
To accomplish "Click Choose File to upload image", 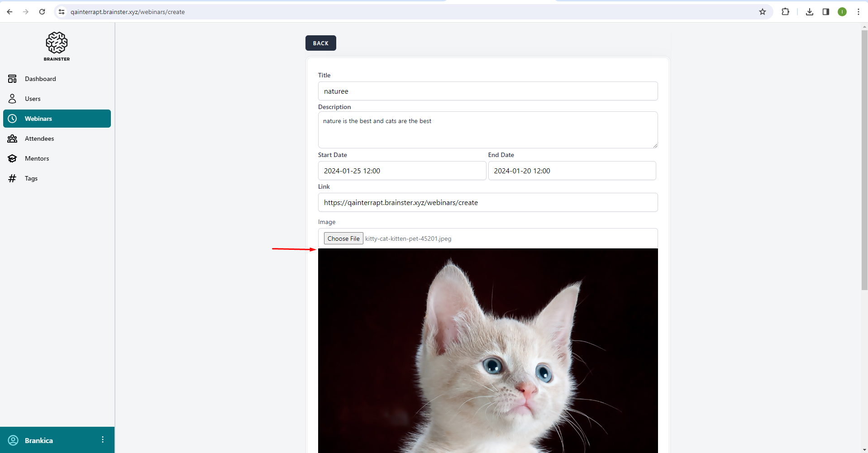I will [x=343, y=238].
